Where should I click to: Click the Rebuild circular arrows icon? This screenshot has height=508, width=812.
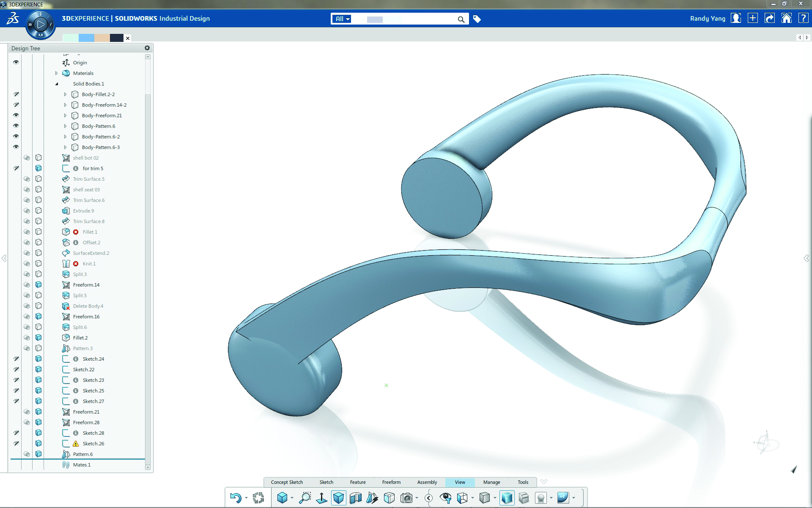click(x=258, y=498)
